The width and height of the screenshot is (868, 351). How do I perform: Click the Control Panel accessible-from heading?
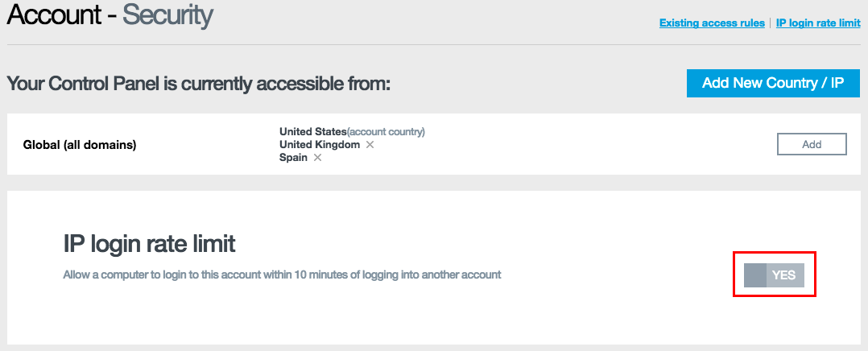[x=198, y=84]
